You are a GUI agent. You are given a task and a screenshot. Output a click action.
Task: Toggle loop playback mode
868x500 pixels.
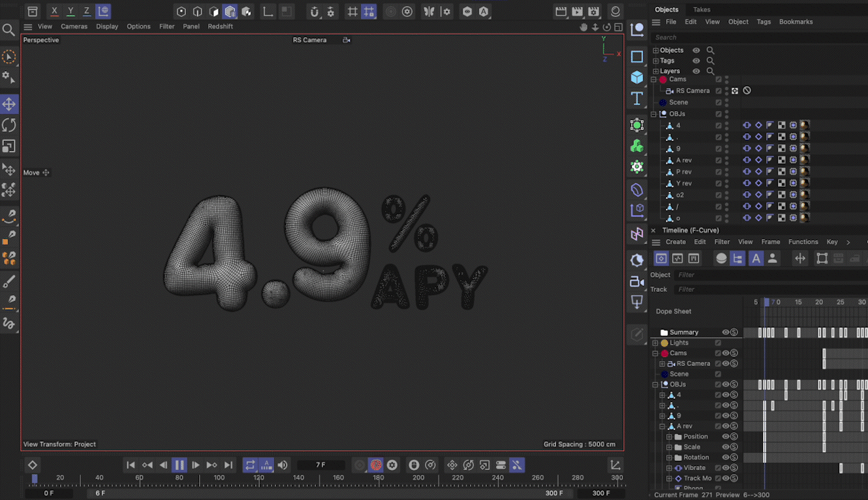click(250, 465)
